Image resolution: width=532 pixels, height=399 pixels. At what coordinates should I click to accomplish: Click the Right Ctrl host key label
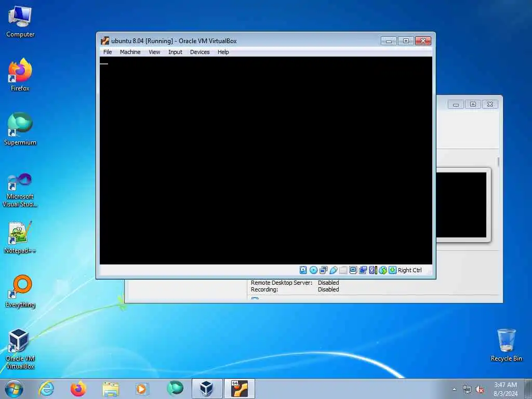409,270
